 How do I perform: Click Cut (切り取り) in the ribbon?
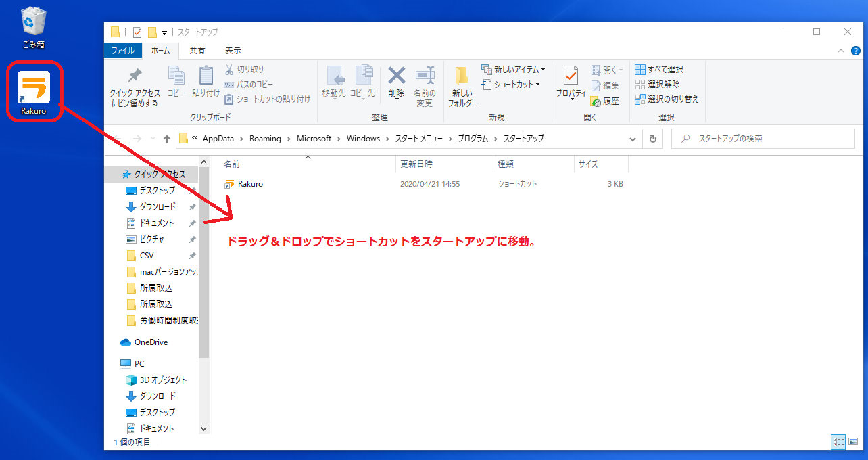tap(244, 69)
